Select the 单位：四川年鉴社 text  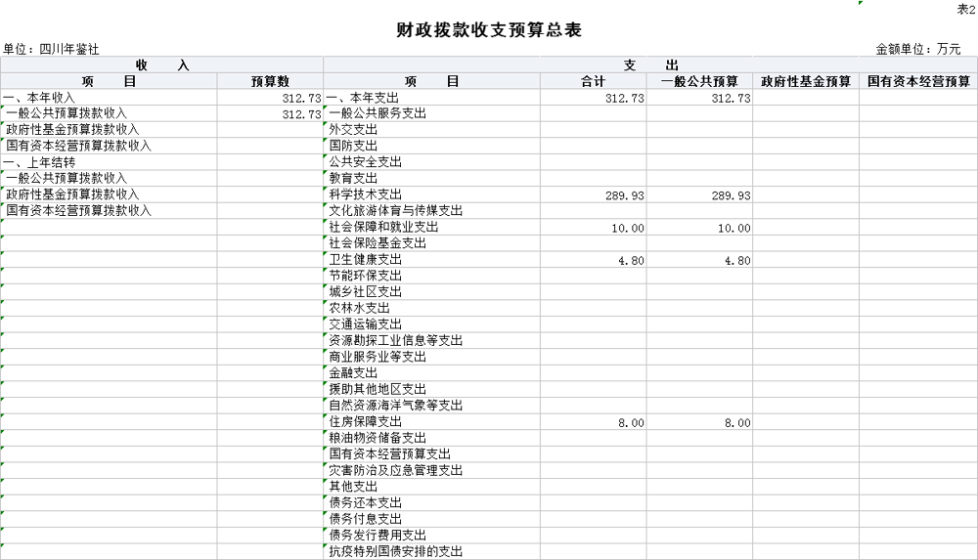coord(51,49)
